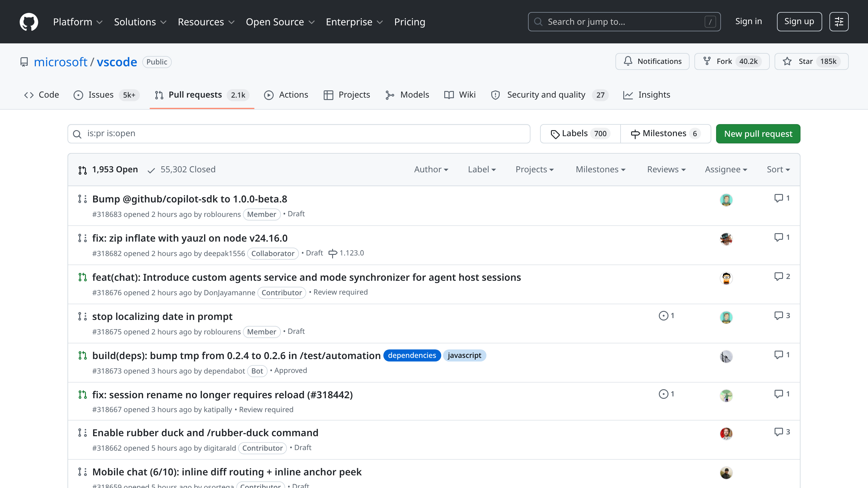Screen dimensions: 868x488
Task: Open the Projects filter dropdown
Action: (534, 169)
